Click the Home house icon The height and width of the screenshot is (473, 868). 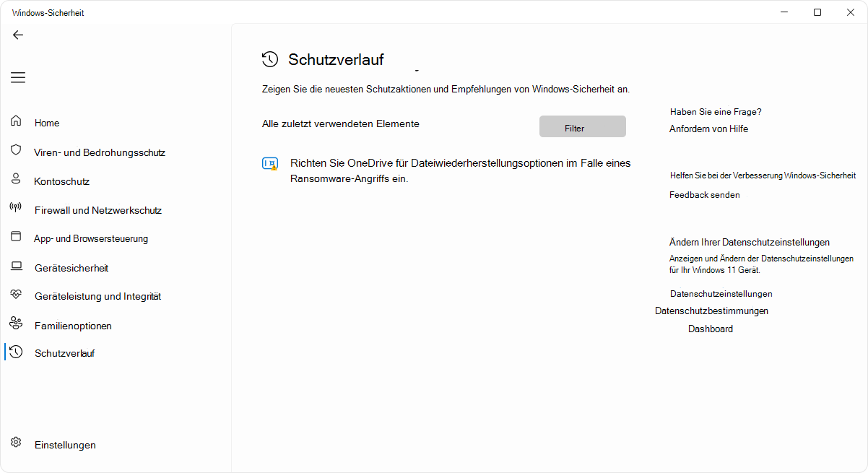pos(16,121)
